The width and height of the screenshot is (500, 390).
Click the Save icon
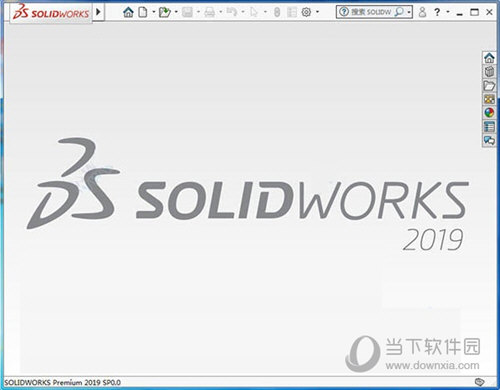coord(187,12)
